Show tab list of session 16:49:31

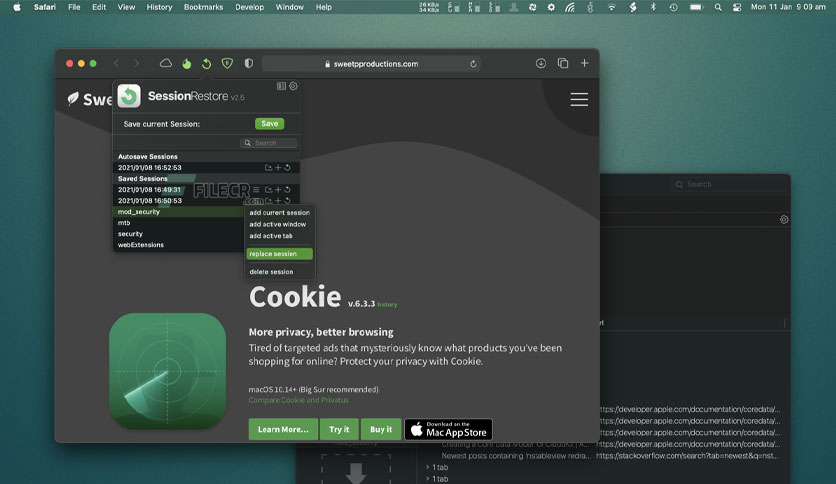click(x=256, y=190)
